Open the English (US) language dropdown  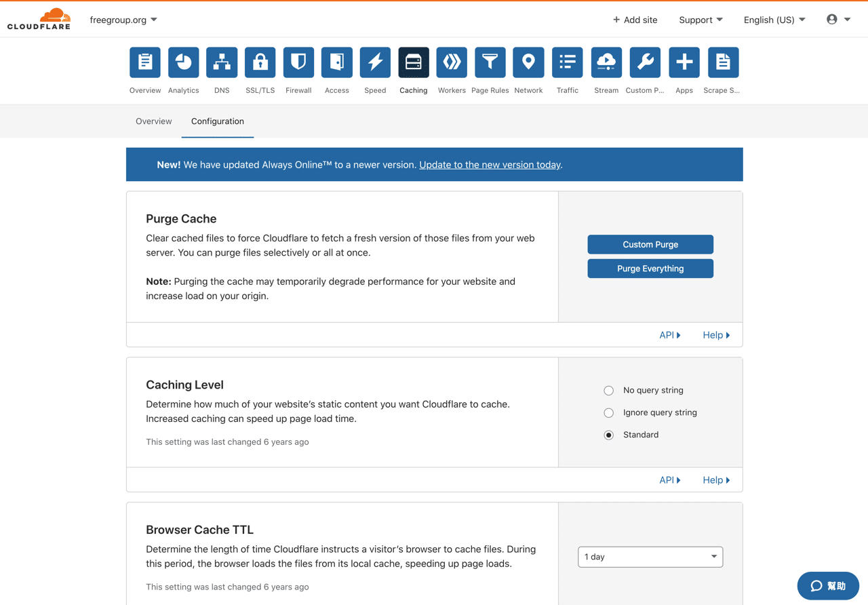(774, 20)
